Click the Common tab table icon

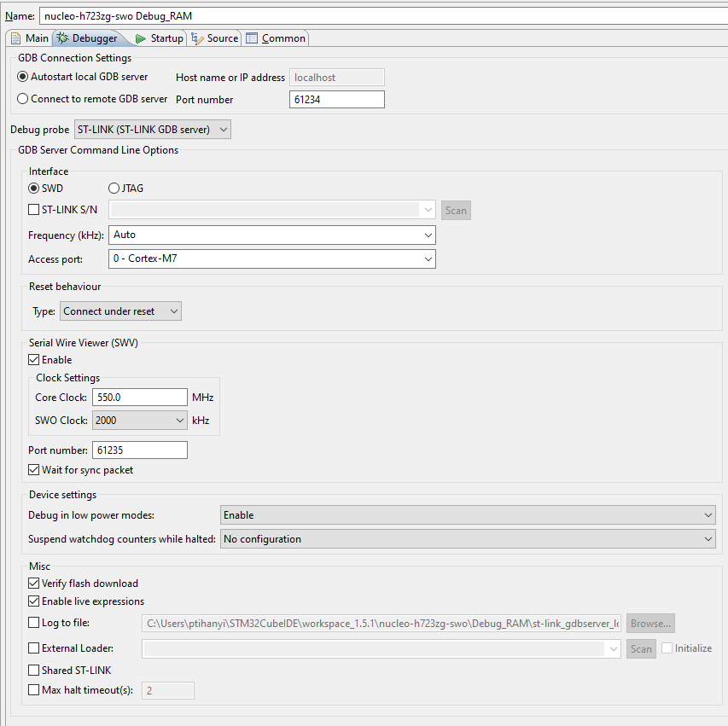[252, 38]
